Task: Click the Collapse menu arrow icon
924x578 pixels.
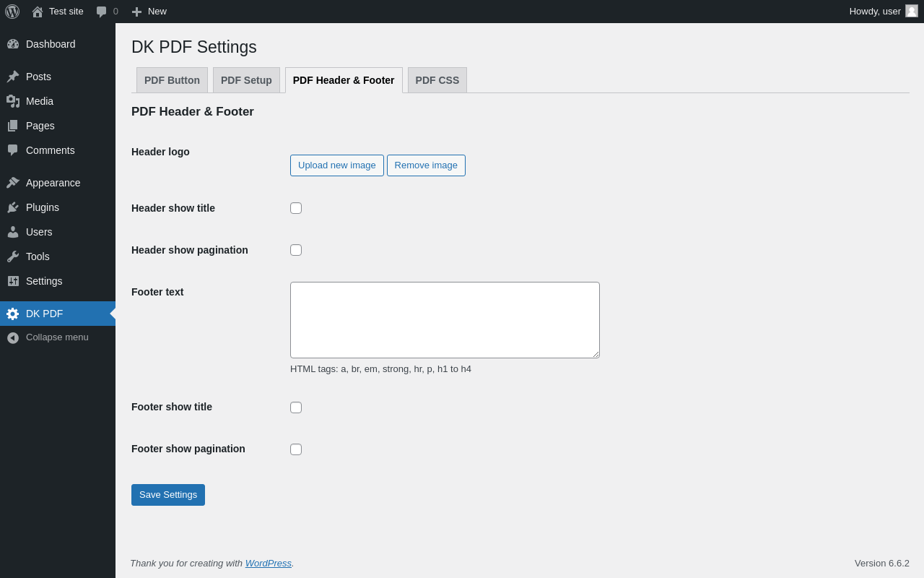Action: [13, 337]
